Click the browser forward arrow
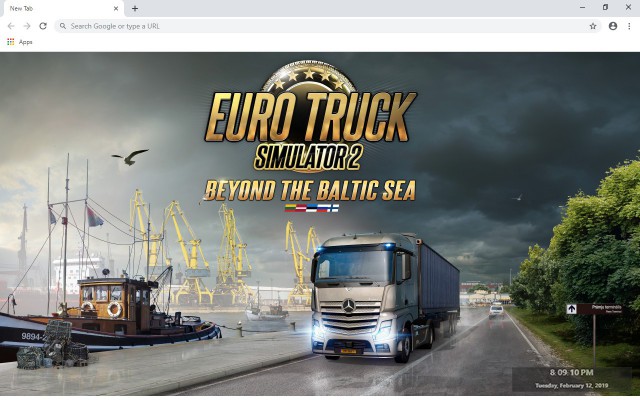The image size is (640, 400). pyautogui.click(x=27, y=26)
